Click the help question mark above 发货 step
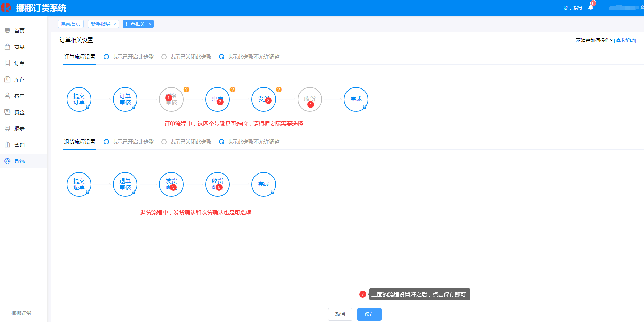Screen dimensions: 644x322 [278, 90]
